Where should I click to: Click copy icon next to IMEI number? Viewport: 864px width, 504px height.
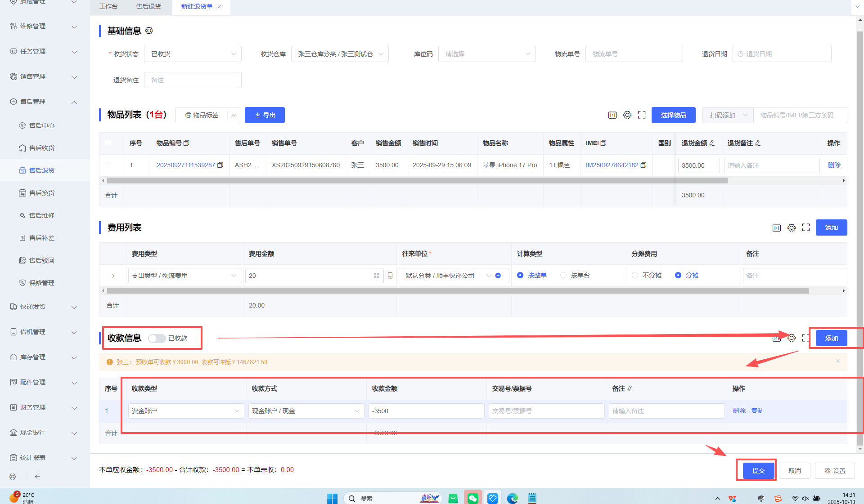pyautogui.click(x=643, y=165)
